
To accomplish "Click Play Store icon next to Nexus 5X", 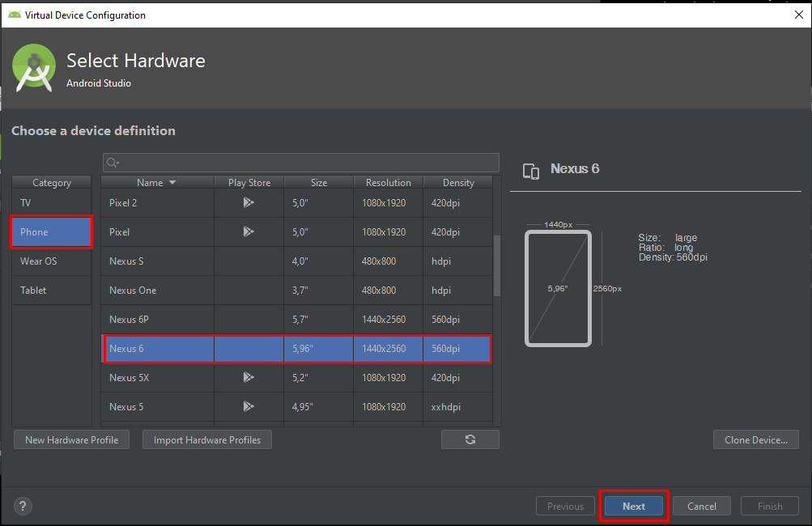I will (249, 378).
